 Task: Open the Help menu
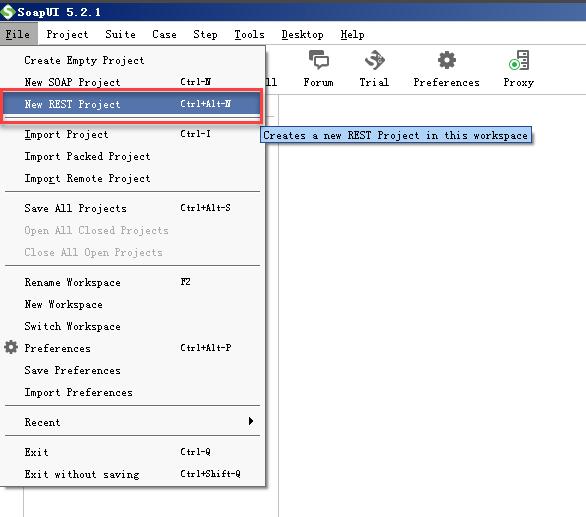click(352, 34)
